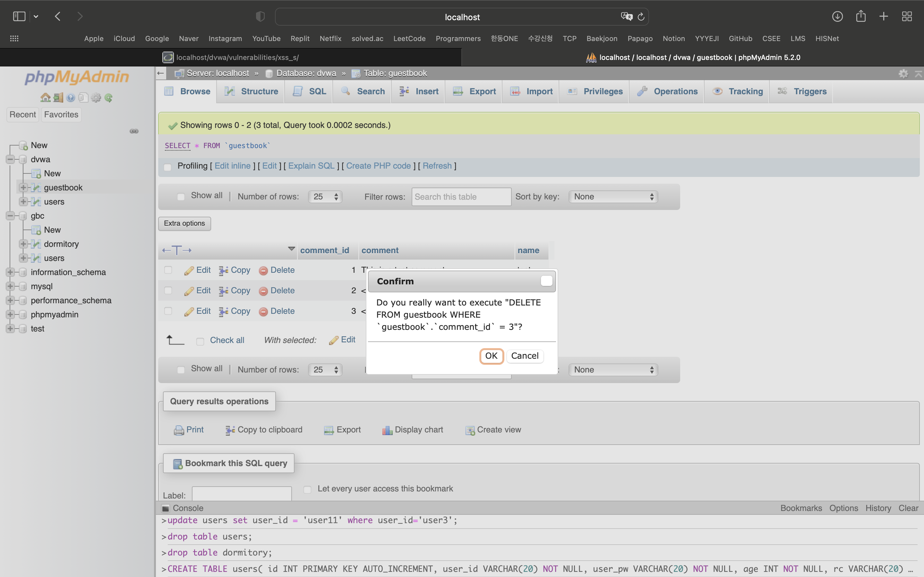
Task: Open the top Number of rows dropdown
Action: (x=325, y=197)
